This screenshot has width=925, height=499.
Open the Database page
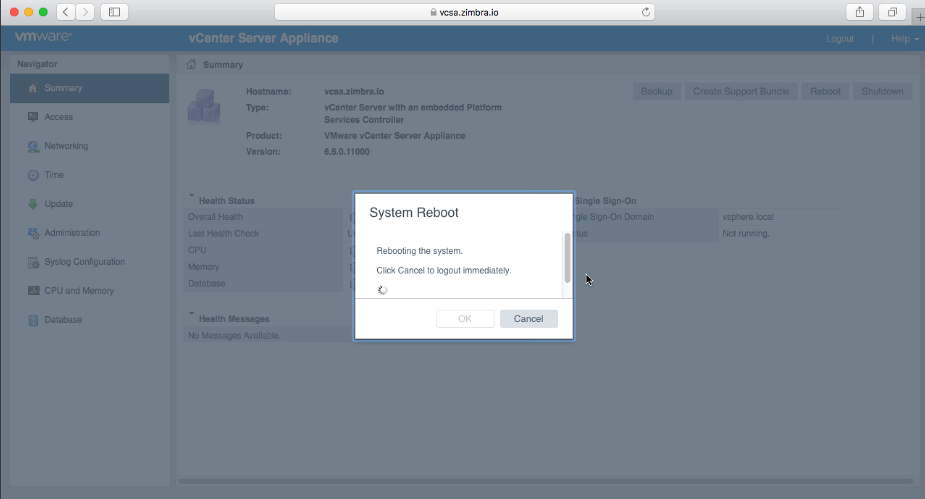[x=90, y=319]
